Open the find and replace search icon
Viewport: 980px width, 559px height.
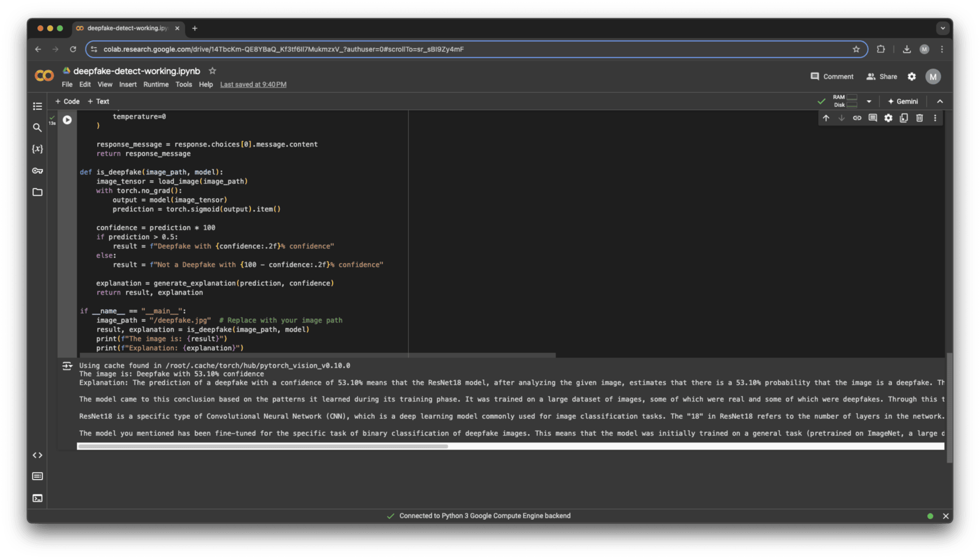point(37,127)
